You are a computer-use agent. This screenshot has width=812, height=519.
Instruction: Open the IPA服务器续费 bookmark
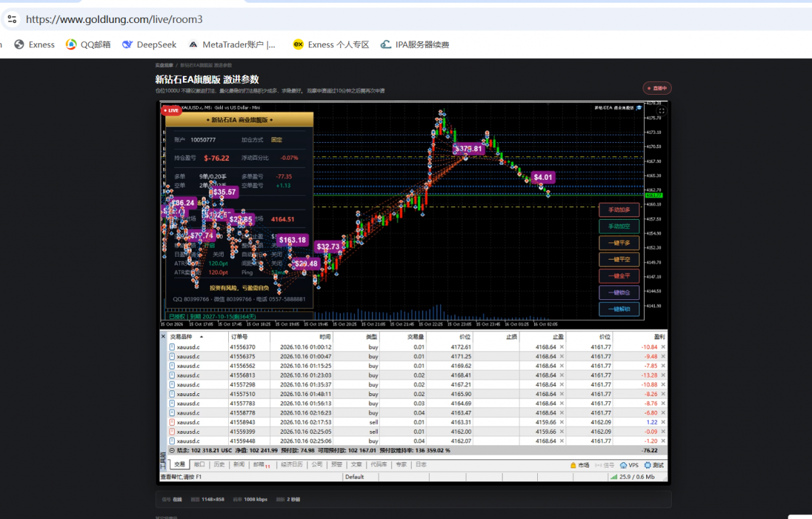(x=414, y=45)
